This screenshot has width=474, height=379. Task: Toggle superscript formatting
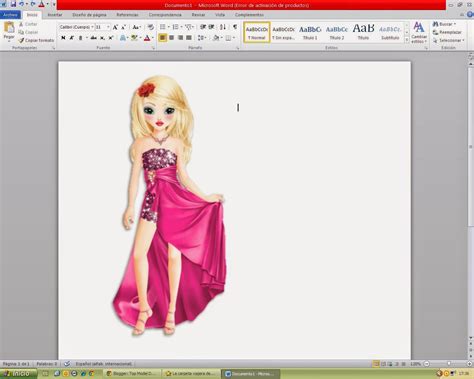tap(111, 38)
